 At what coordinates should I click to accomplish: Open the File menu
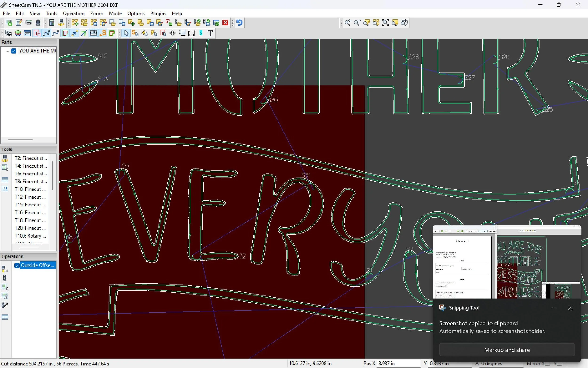tap(7, 13)
